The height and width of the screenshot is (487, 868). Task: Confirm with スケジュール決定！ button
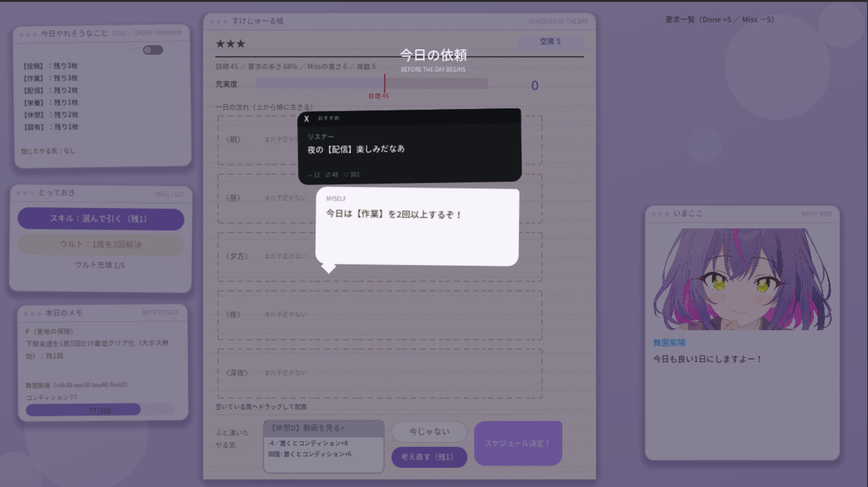coord(518,444)
